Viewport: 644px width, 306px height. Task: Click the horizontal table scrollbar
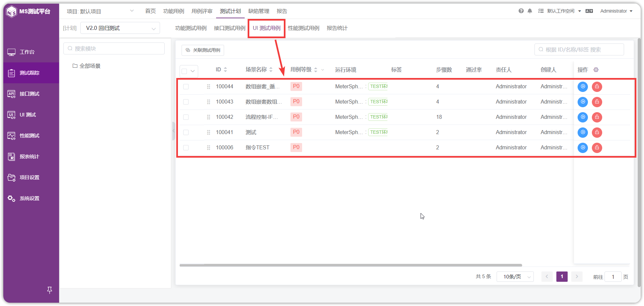351,265
